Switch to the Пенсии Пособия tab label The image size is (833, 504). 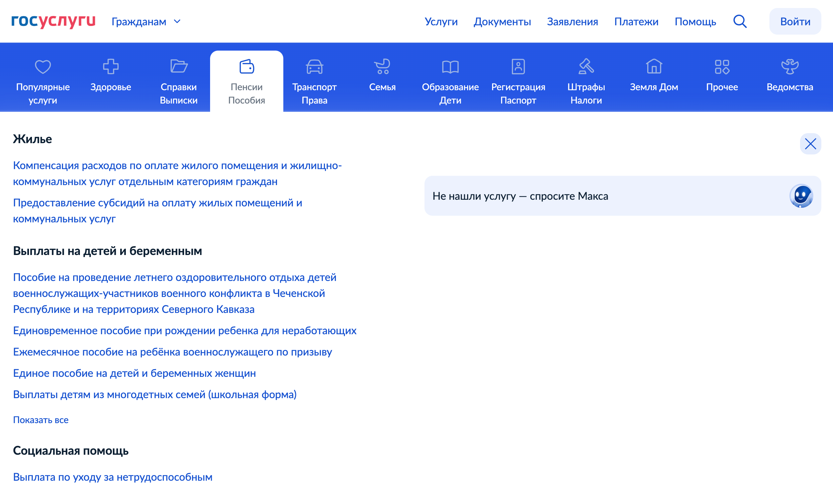(247, 94)
